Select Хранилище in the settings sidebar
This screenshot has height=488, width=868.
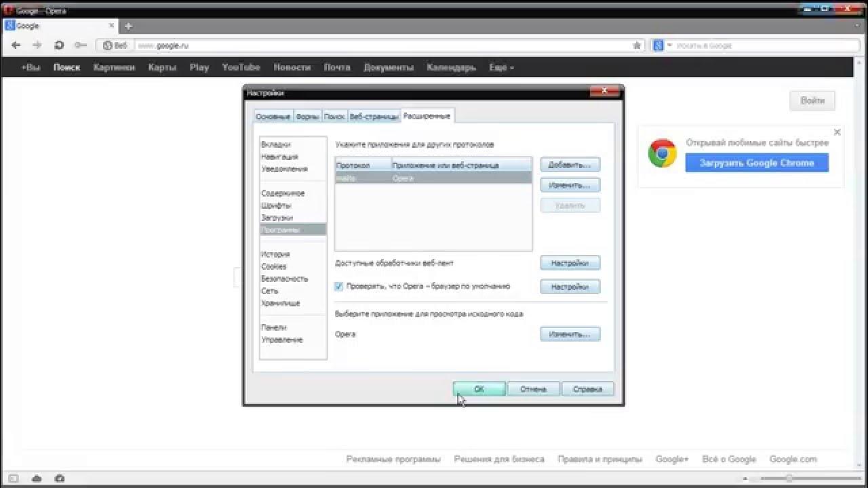tap(293, 303)
